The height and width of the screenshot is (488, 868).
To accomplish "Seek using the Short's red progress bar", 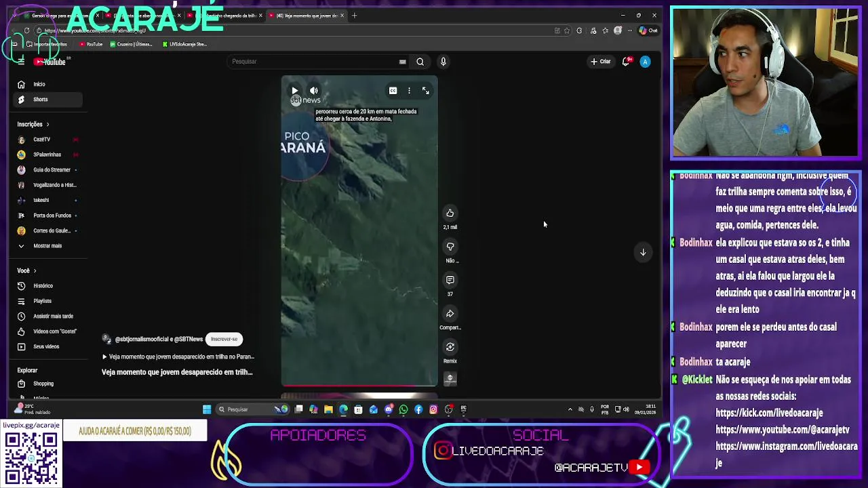I will point(359,385).
